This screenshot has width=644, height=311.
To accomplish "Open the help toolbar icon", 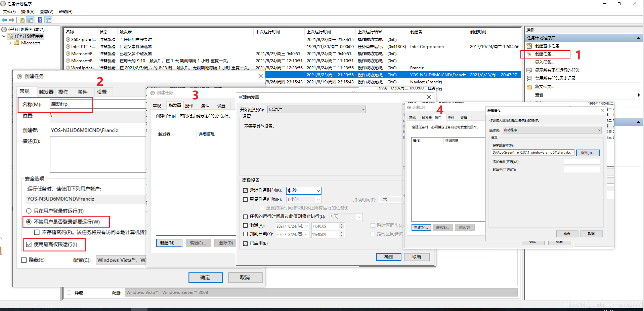I will coord(40,20).
